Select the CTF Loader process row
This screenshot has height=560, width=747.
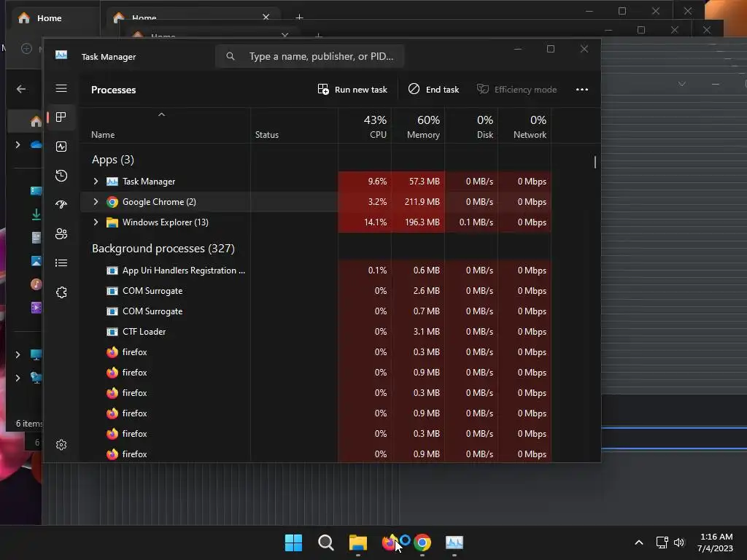[x=316, y=332]
